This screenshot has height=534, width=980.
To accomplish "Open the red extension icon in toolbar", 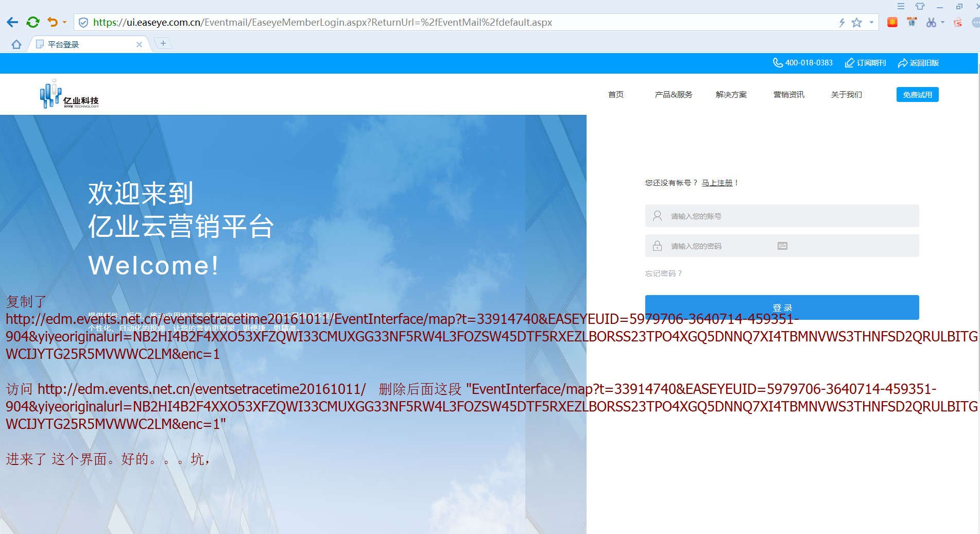I will (892, 22).
